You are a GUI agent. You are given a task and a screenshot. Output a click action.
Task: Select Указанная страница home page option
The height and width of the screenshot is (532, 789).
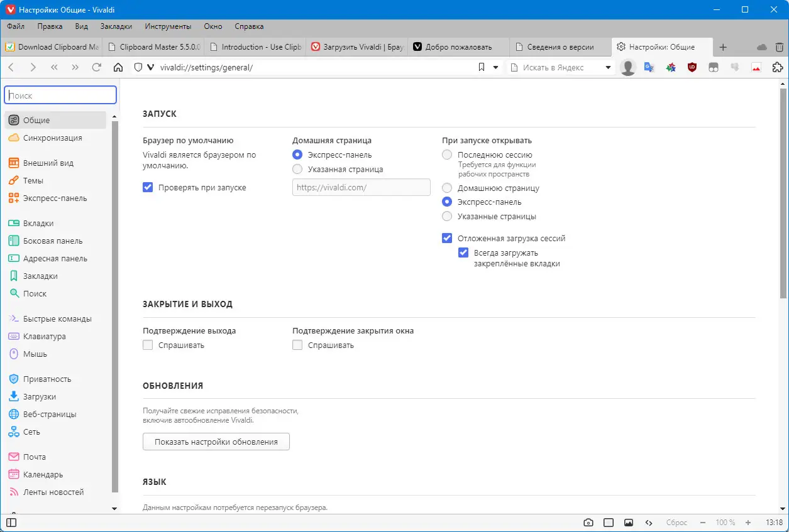[x=297, y=169]
